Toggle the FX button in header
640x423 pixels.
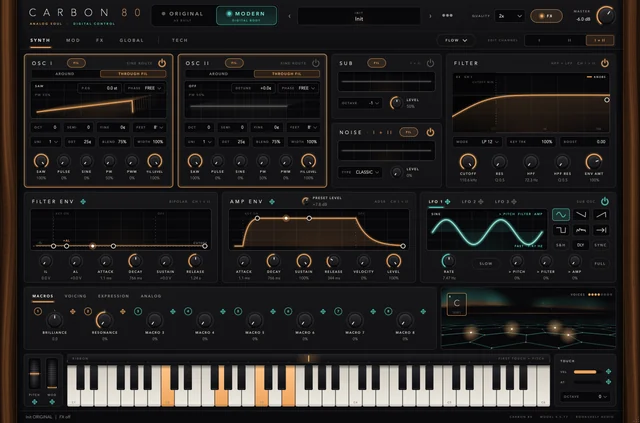546,16
